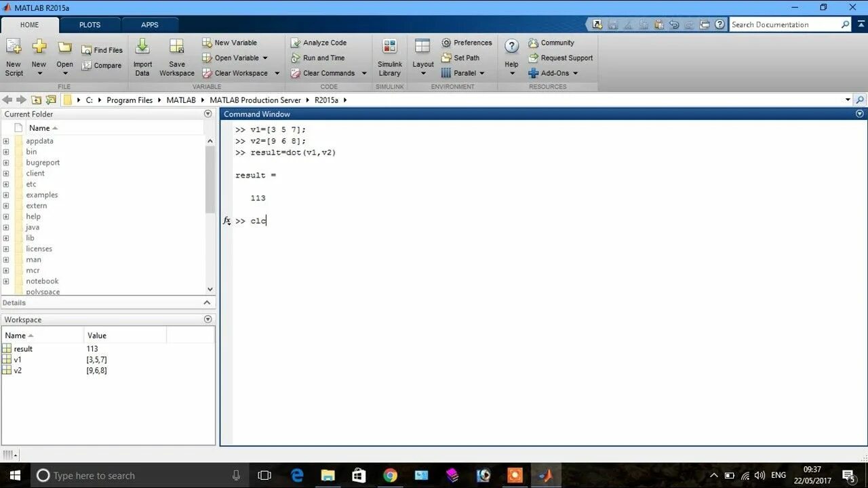Click Analyze Code
This screenshot has width=868, height=488.
pos(319,43)
